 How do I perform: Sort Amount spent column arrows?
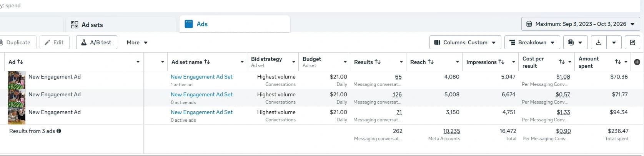[618, 62]
